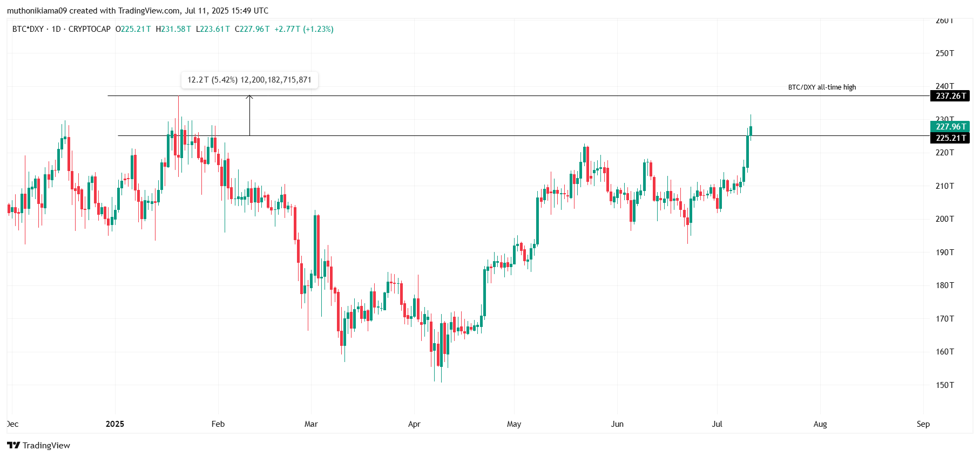
Task: Select the CRYPTOCAP source label
Action: click(x=90, y=29)
